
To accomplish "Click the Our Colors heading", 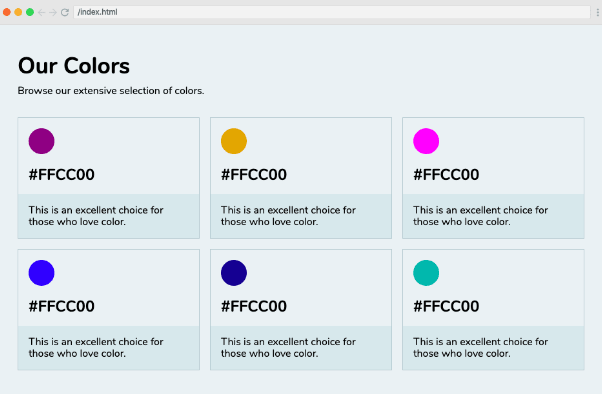I will point(74,66).
